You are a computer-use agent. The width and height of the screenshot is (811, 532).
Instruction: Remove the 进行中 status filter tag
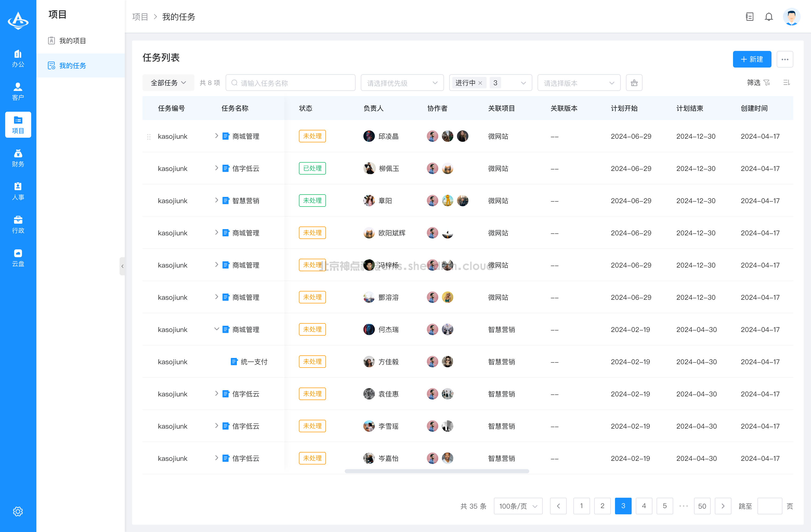[x=480, y=83]
